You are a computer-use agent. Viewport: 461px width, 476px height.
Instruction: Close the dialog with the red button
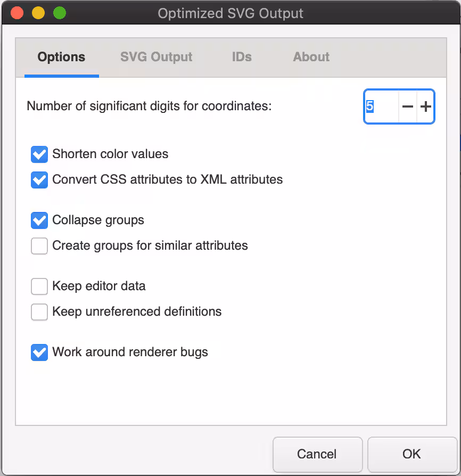coord(17,13)
